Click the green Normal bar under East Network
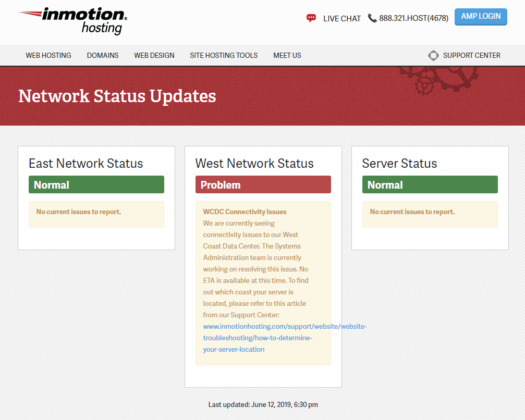Viewport: 525px width, 420px height. pyautogui.click(x=96, y=184)
